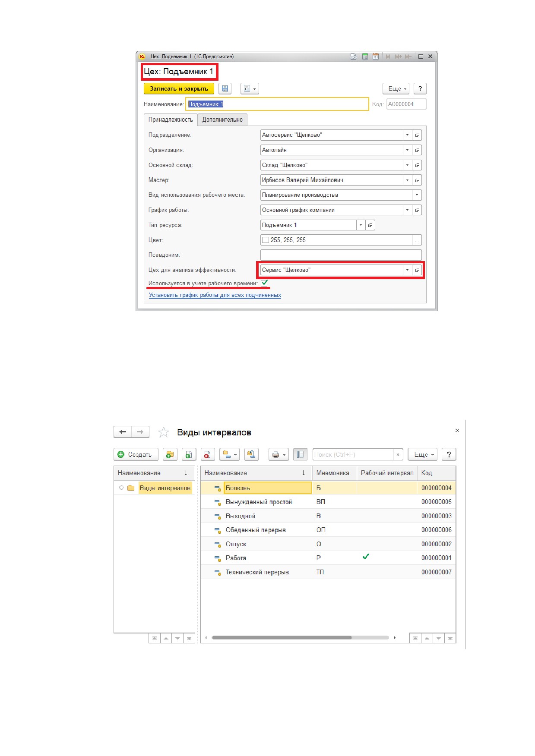Click the save diskette icon
535x756 pixels.
coord(225,88)
